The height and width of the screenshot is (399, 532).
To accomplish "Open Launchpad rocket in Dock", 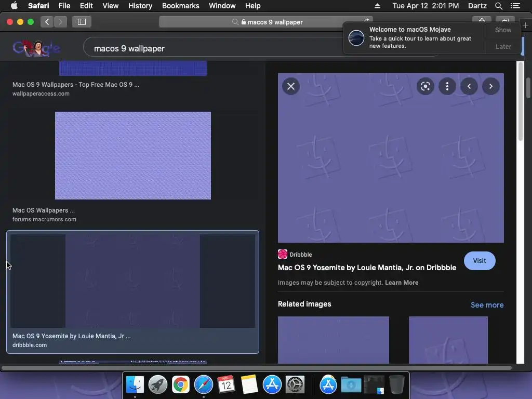I will point(158,385).
